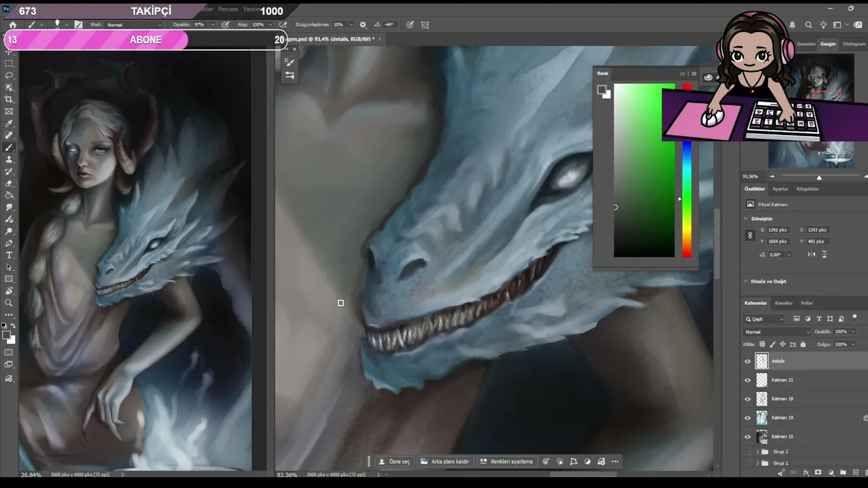868x488 pixels.
Task: Flip vertically in Properties transform
Action: tap(825, 254)
